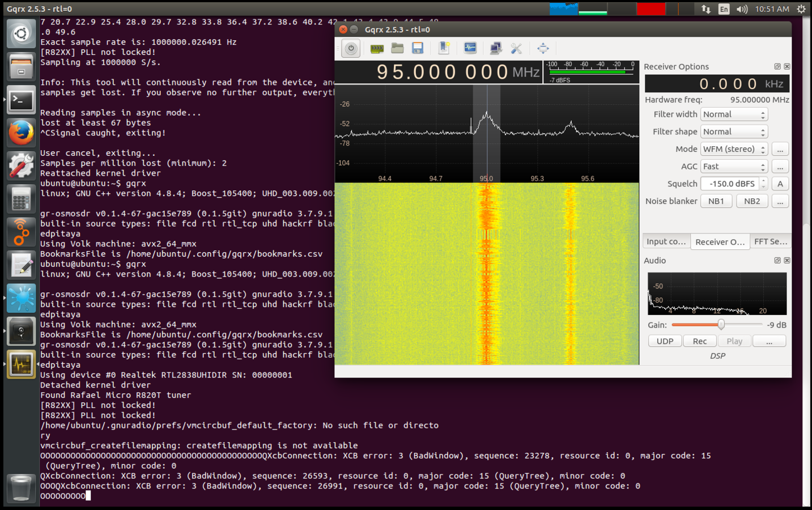
Task: Open System Settings gear-wrench icon
Action: coord(21,166)
